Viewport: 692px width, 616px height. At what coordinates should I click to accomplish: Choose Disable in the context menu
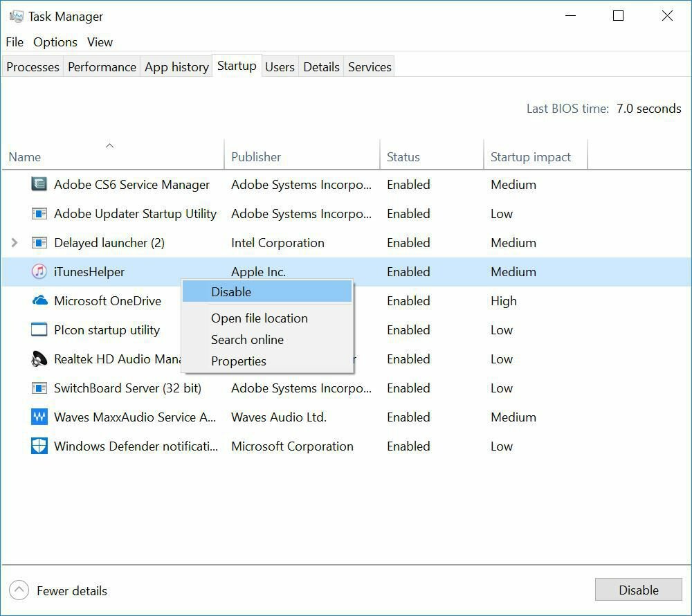(231, 292)
